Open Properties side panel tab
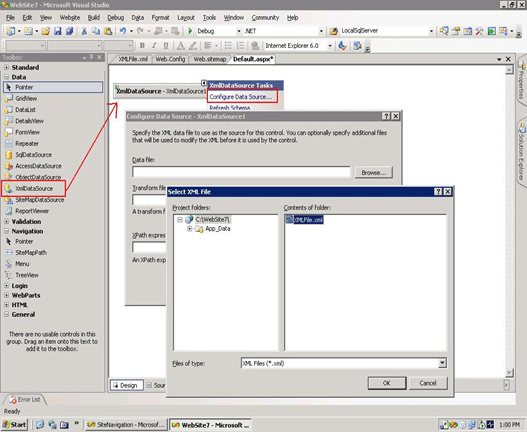Viewport: 527px width, 432px height. pyautogui.click(x=522, y=81)
